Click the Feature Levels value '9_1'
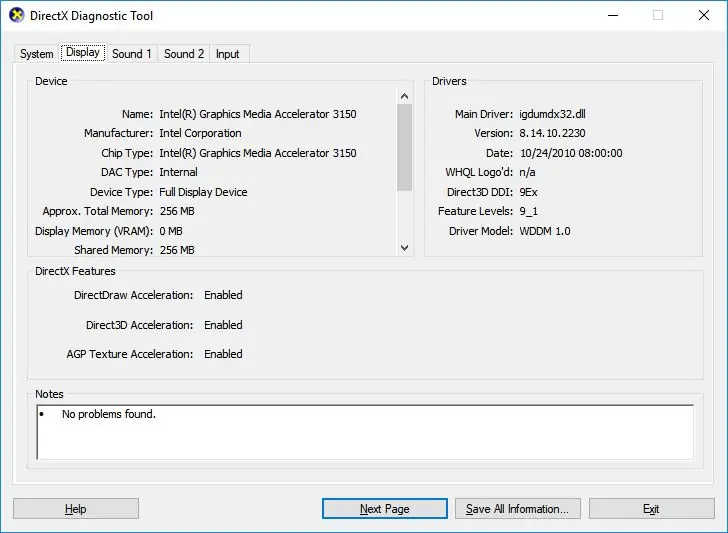The image size is (728, 533). [528, 211]
